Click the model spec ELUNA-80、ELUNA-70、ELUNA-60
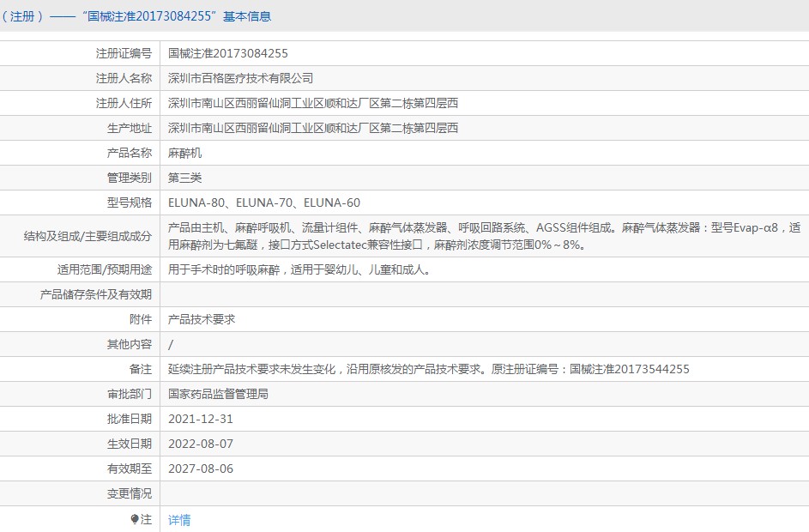 tap(263, 203)
